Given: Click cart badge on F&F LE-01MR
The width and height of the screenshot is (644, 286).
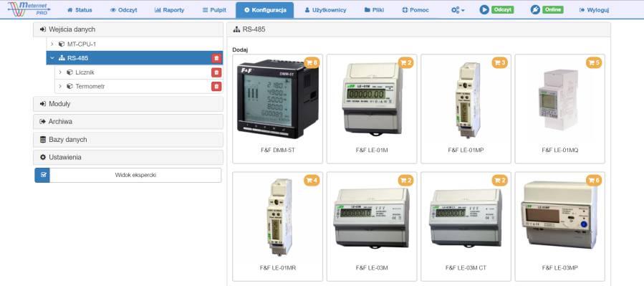Looking at the screenshot, I should pos(312,181).
